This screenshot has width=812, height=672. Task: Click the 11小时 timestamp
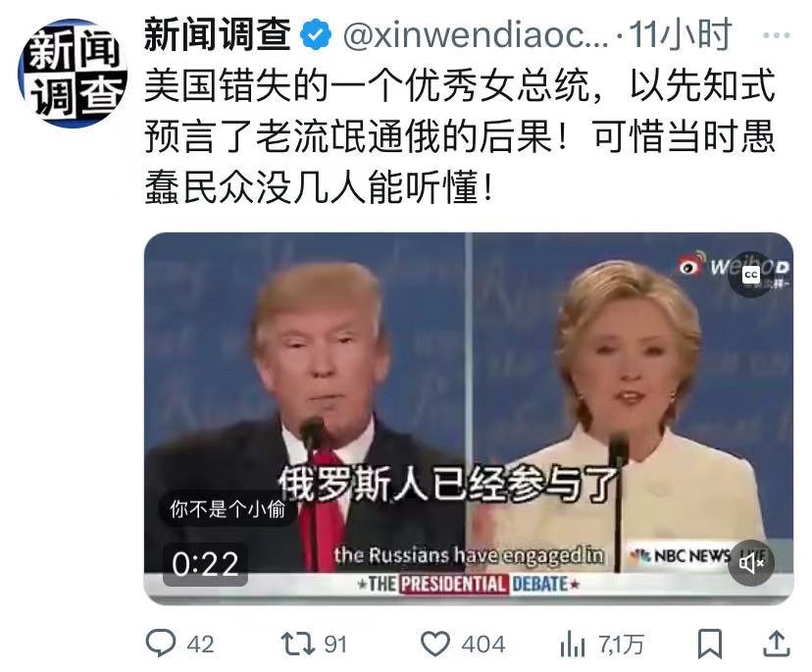(x=681, y=34)
